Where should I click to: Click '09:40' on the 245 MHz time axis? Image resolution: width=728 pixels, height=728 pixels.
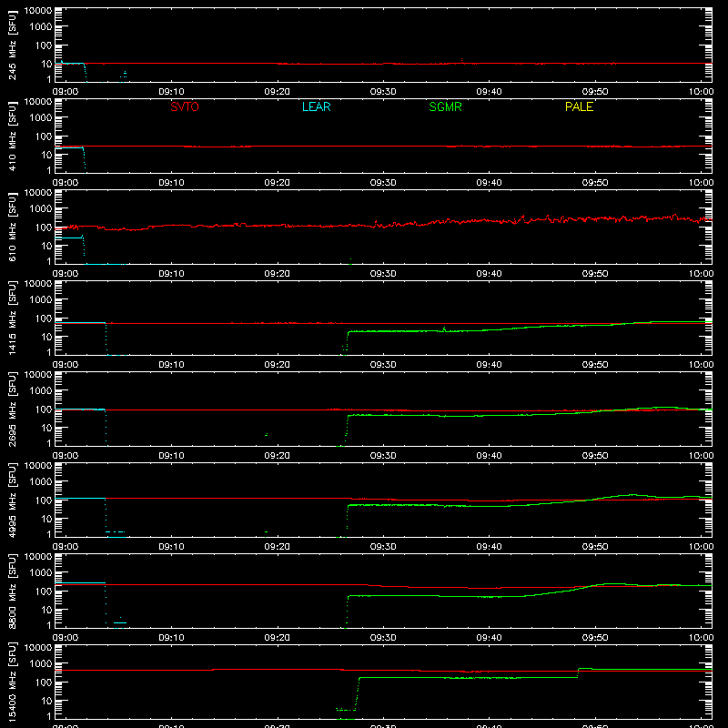coord(489,92)
